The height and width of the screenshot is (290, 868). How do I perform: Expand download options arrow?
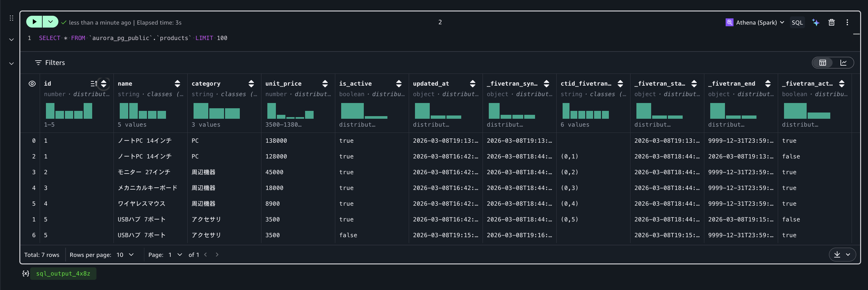tap(848, 255)
